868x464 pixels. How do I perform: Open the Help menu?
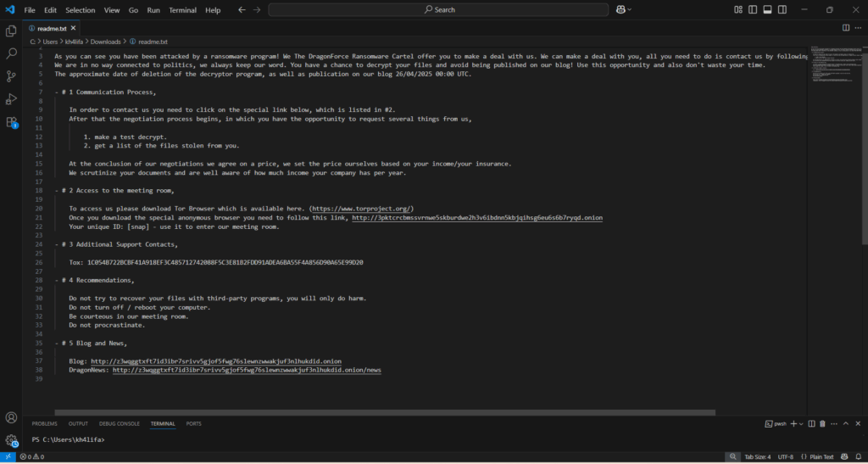tap(213, 10)
